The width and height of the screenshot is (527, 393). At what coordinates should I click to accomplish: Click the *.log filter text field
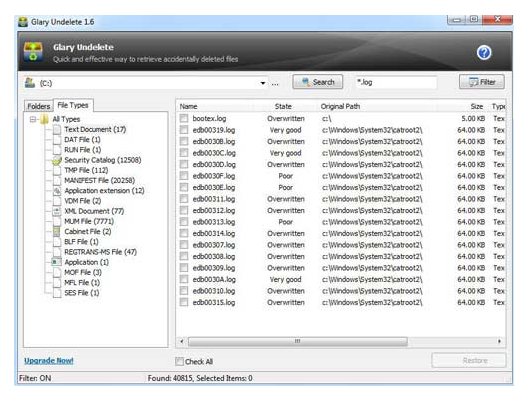(x=397, y=82)
